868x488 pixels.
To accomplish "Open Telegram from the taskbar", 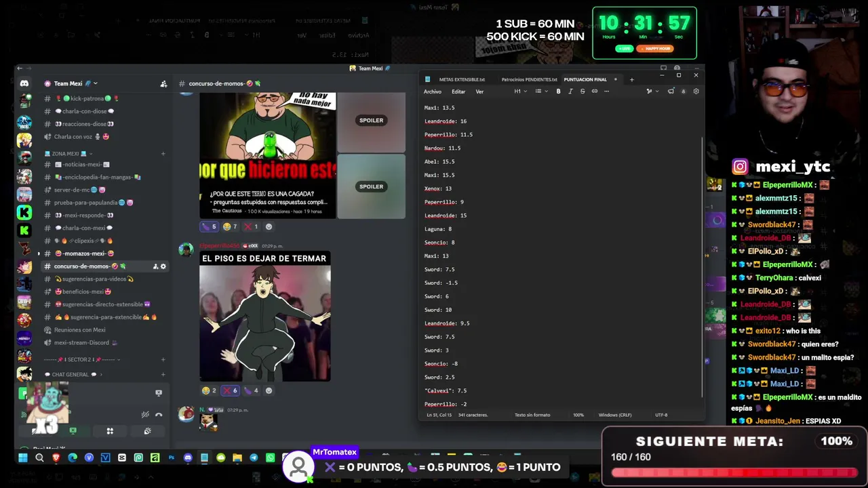I will click(254, 457).
